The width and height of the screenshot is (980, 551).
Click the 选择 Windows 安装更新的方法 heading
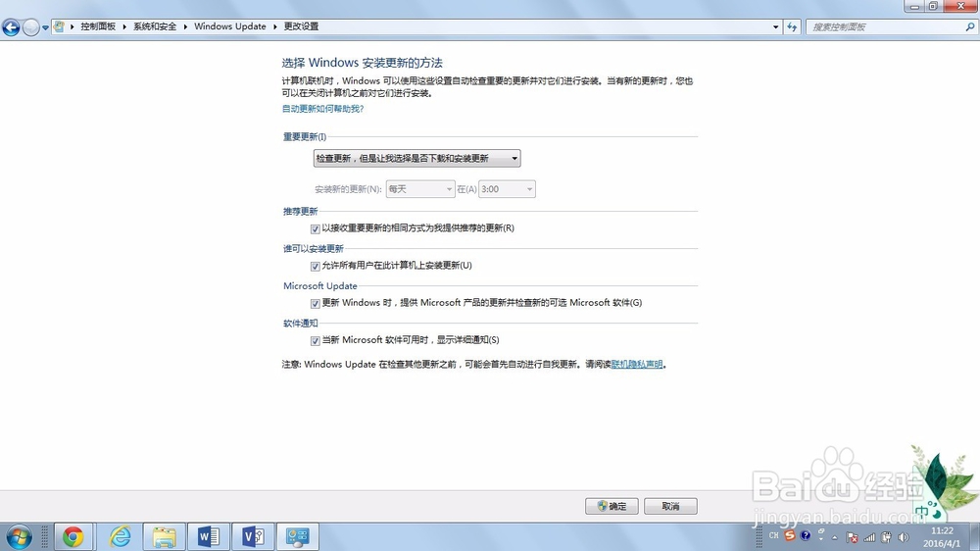tap(362, 63)
